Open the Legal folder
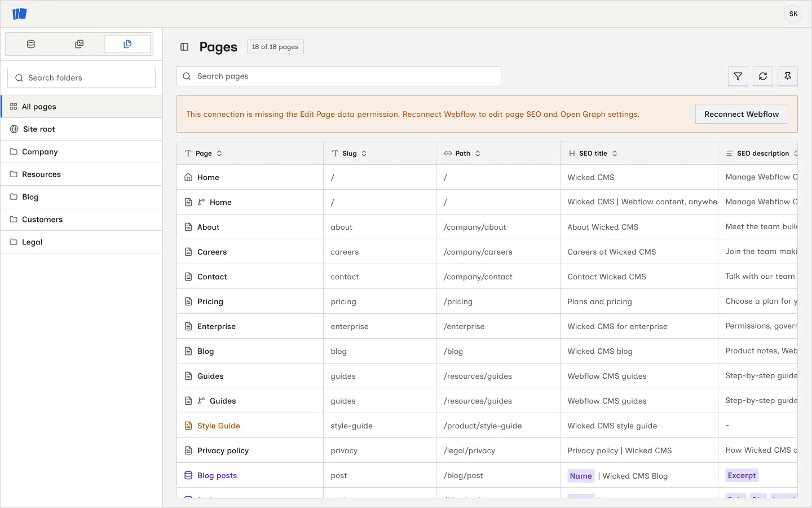The width and height of the screenshot is (812, 508). [x=82, y=242]
